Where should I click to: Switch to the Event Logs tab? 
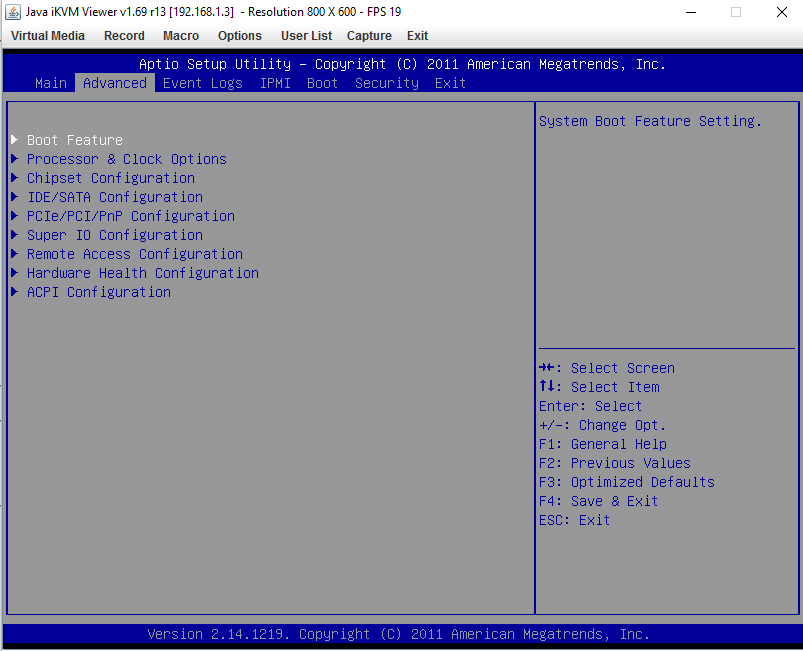click(203, 83)
